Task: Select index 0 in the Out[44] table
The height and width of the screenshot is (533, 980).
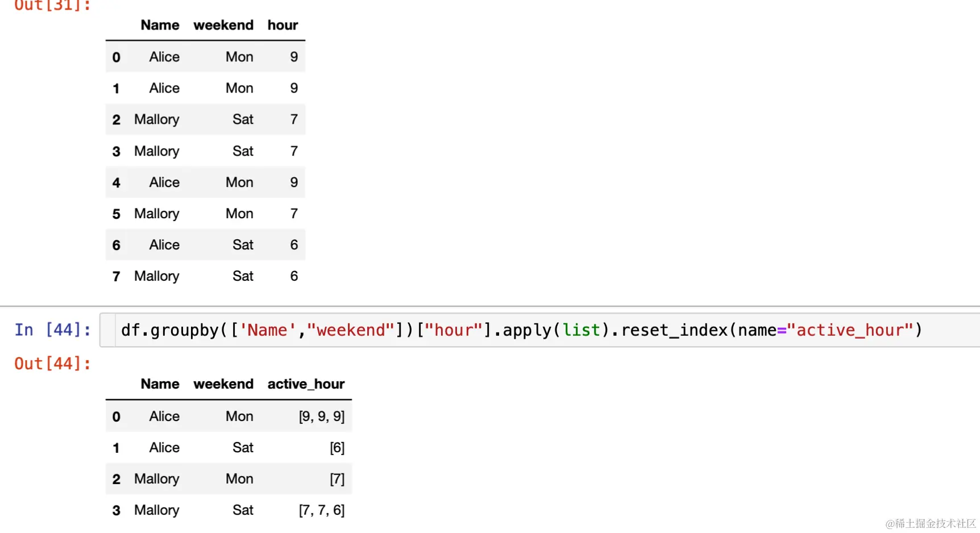Action: pyautogui.click(x=116, y=417)
